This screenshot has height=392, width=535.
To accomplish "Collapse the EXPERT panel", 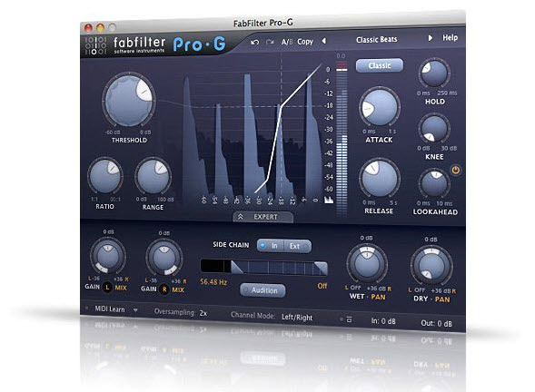I will click(x=263, y=217).
